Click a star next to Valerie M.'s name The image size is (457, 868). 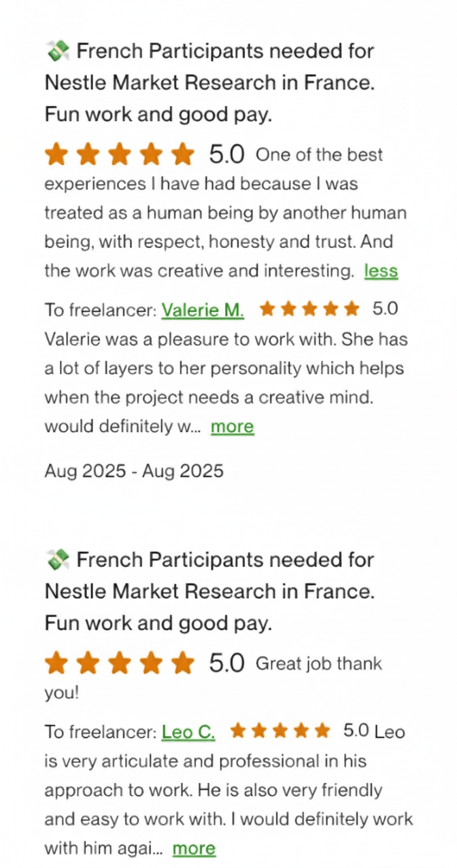coord(310,309)
